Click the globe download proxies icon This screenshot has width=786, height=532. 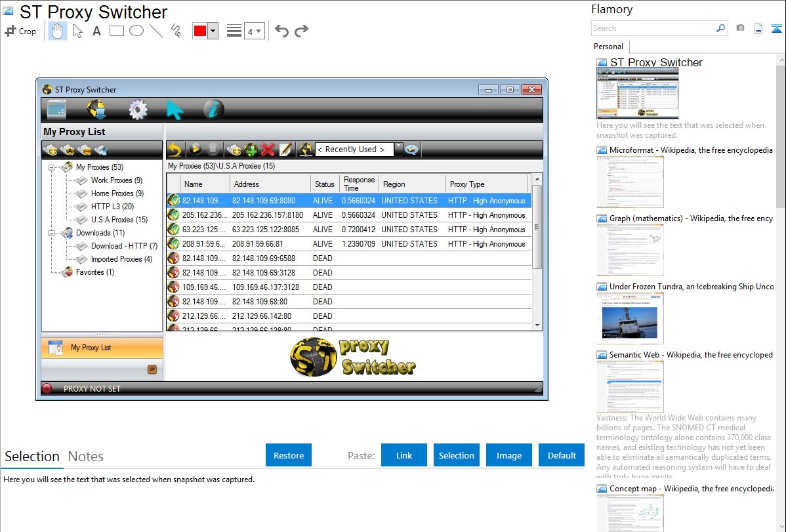click(96, 110)
